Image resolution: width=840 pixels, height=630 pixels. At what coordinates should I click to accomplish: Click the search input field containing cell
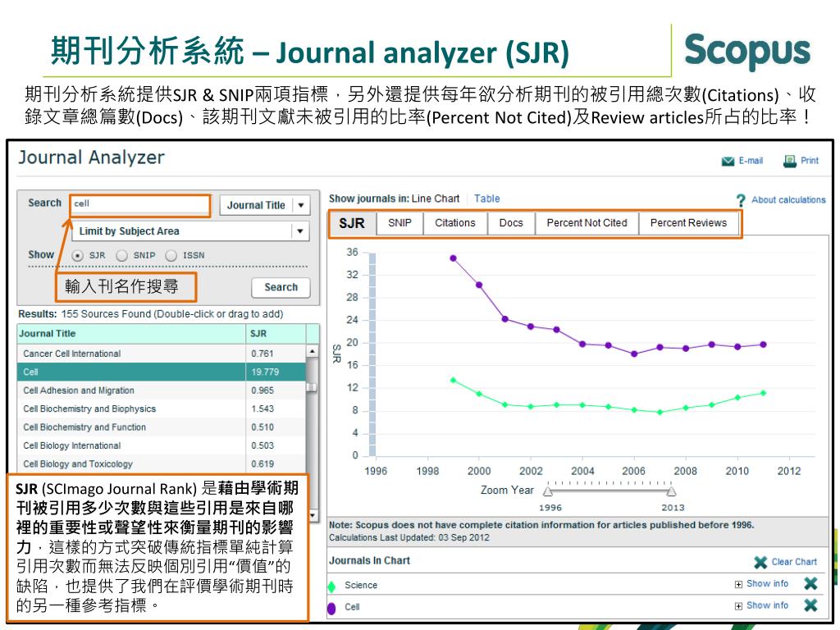pos(140,205)
